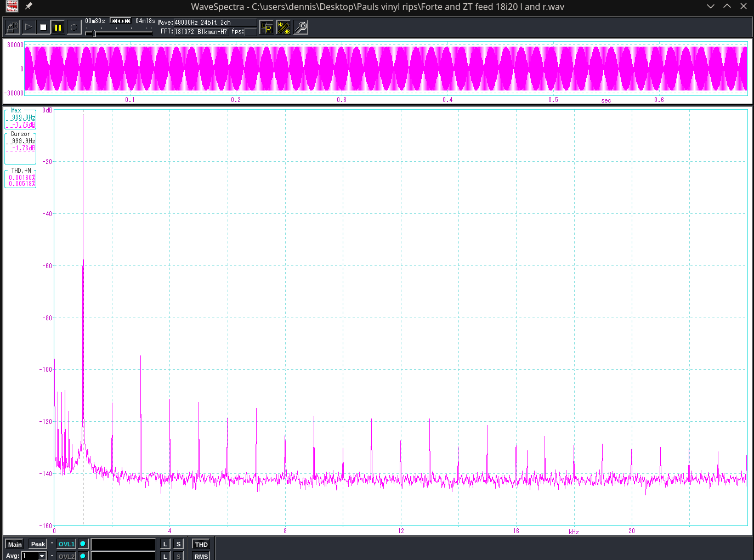Image resolution: width=754 pixels, height=560 pixels.
Task: Click the THD+N value 0.00518%
Action: tap(22, 184)
